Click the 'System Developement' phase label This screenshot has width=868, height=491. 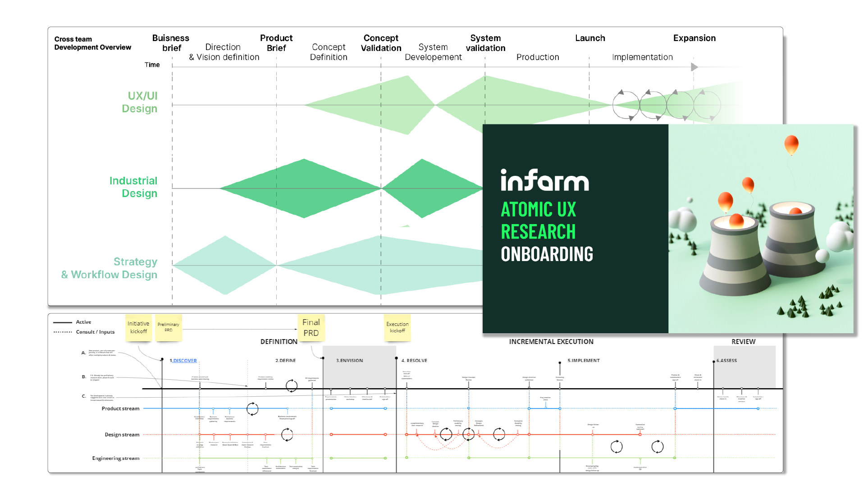pos(433,52)
